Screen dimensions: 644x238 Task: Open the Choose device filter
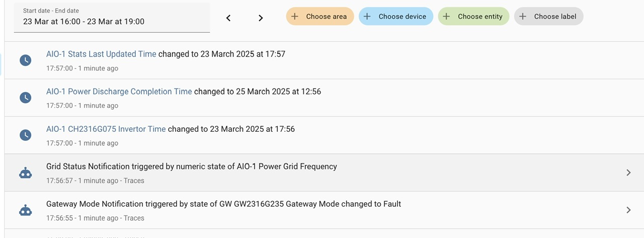(x=396, y=16)
